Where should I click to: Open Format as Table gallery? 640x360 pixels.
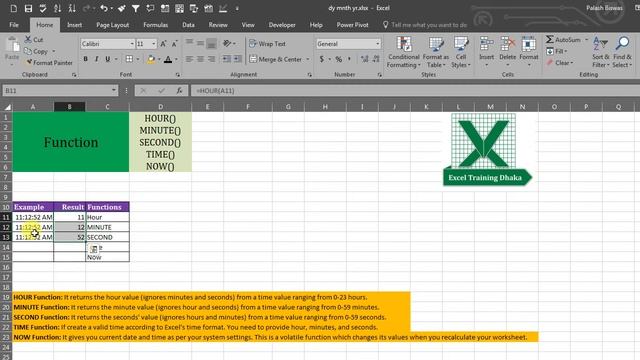click(436, 52)
